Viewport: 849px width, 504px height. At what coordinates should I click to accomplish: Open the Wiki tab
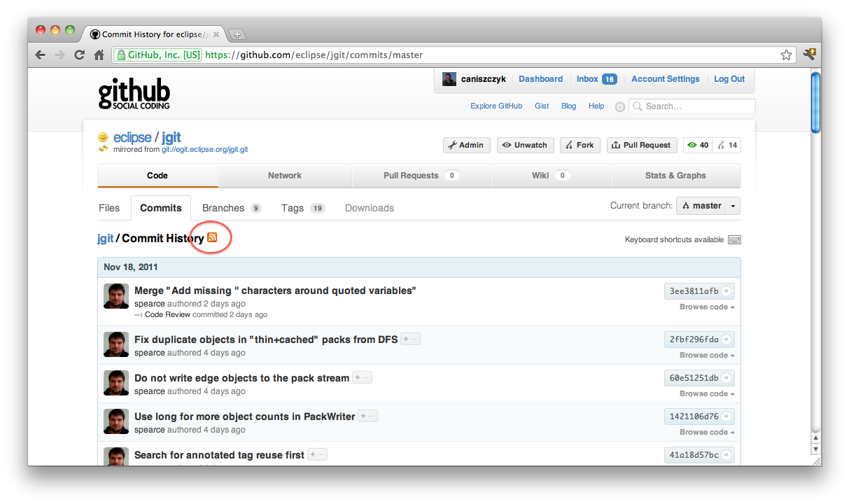coord(551,176)
